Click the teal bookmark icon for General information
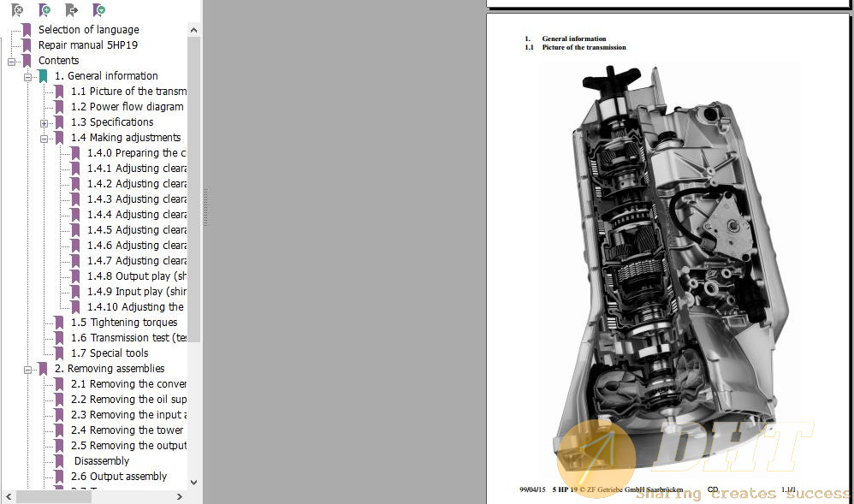 [43, 76]
